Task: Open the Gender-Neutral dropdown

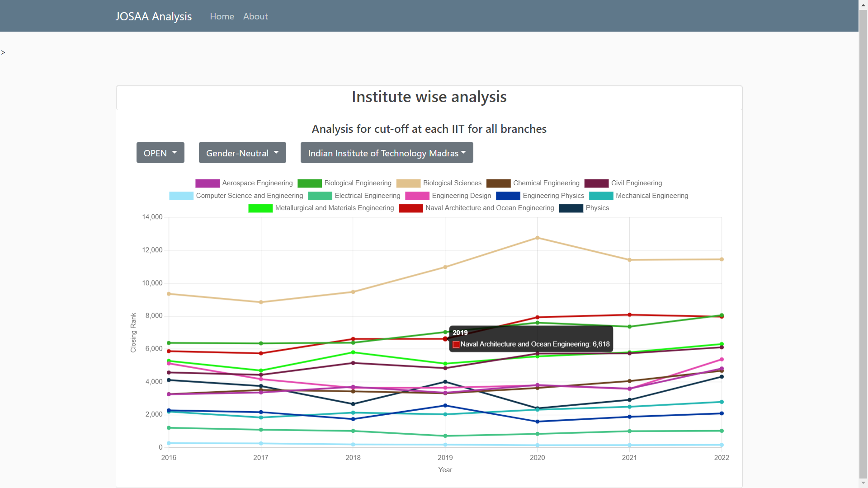Action: click(242, 152)
